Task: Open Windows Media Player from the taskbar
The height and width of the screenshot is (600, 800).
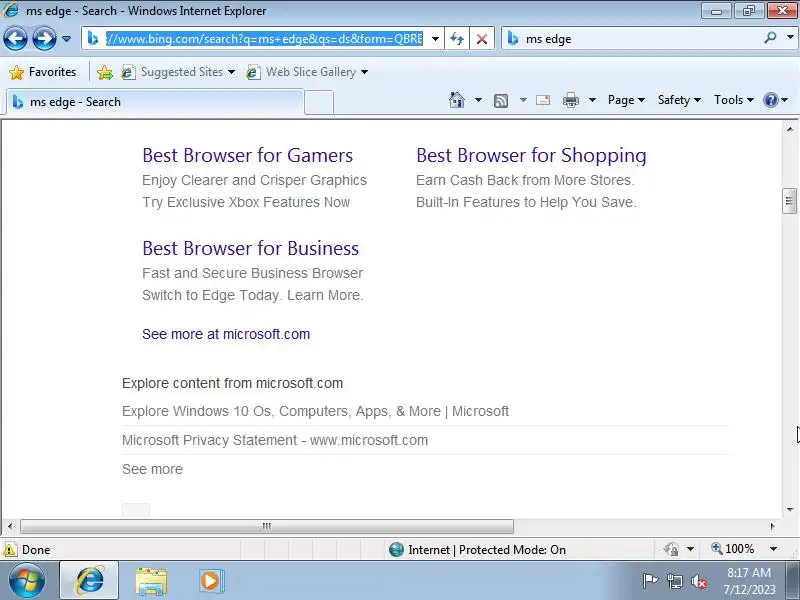Action: (x=211, y=581)
